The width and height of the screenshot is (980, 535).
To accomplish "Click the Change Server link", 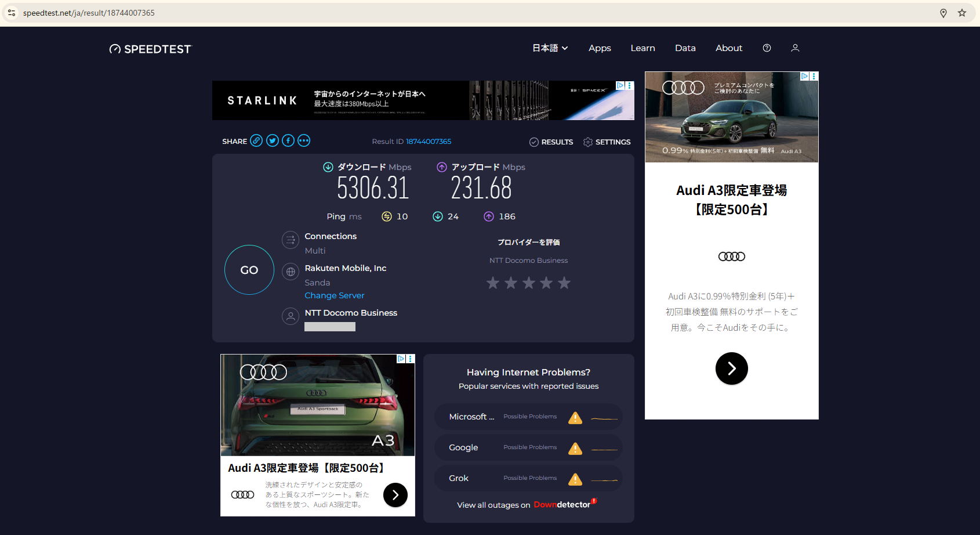I will (x=335, y=295).
